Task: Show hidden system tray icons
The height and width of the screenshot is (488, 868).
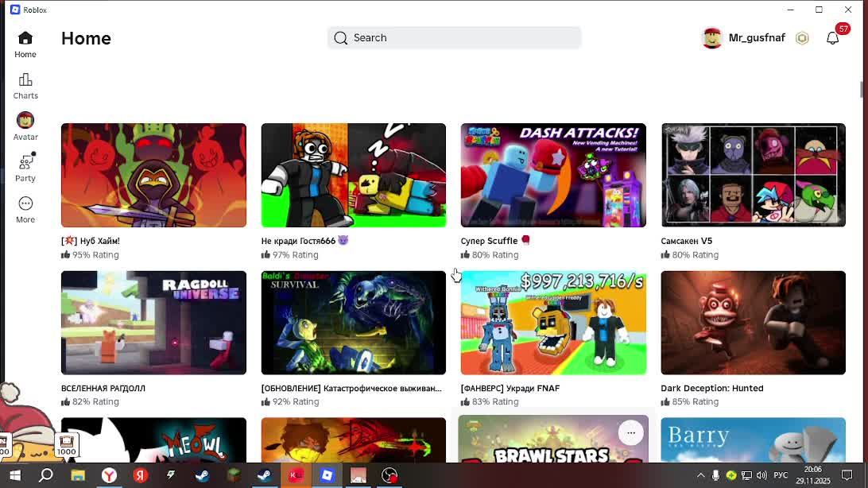Action: (x=701, y=475)
